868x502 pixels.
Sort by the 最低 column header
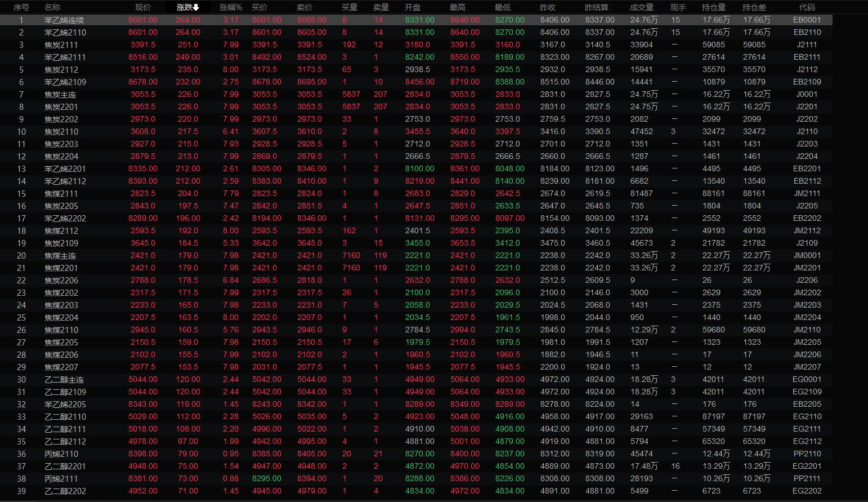(x=503, y=7)
